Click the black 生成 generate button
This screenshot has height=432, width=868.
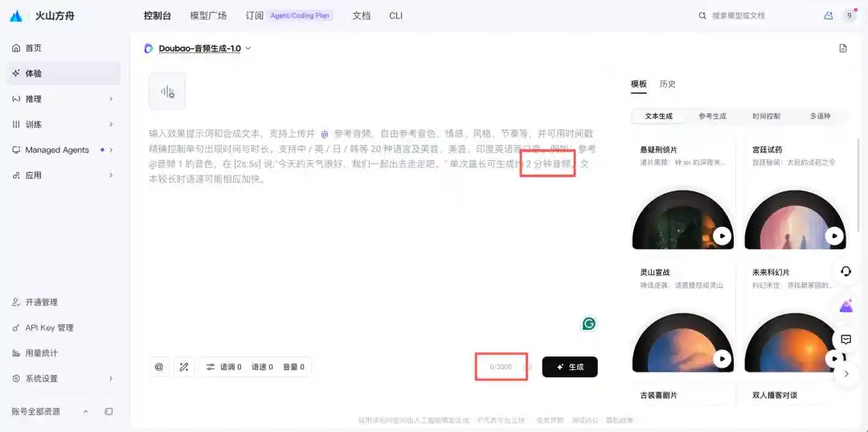click(x=570, y=367)
